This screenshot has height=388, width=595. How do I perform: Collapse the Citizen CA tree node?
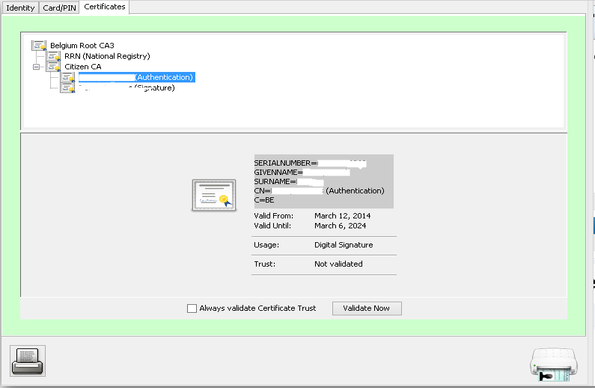point(36,67)
